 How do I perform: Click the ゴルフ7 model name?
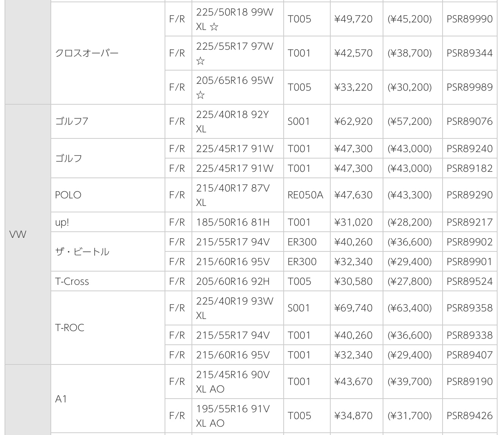pyautogui.click(x=72, y=121)
